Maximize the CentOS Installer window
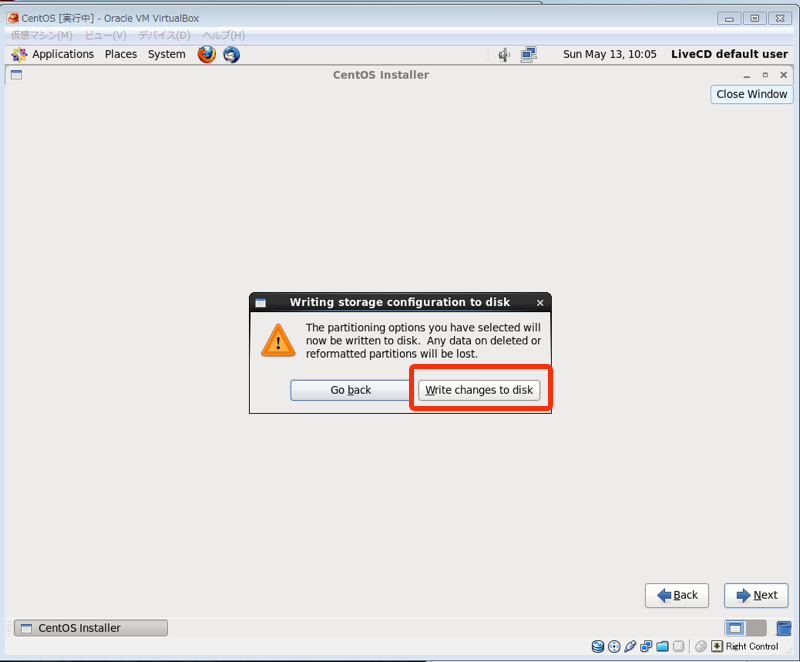Image resolution: width=800 pixels, height=662 pixels. (765, 75)
